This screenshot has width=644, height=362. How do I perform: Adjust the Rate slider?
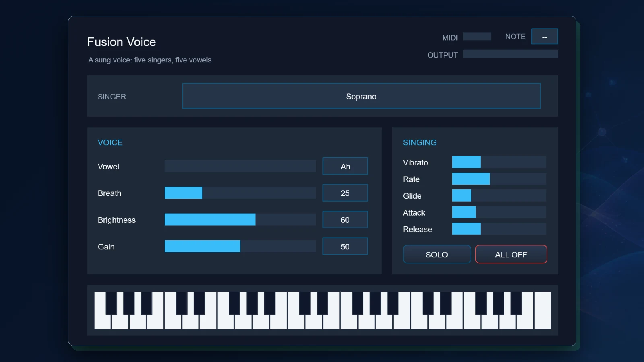click(499, 179)
